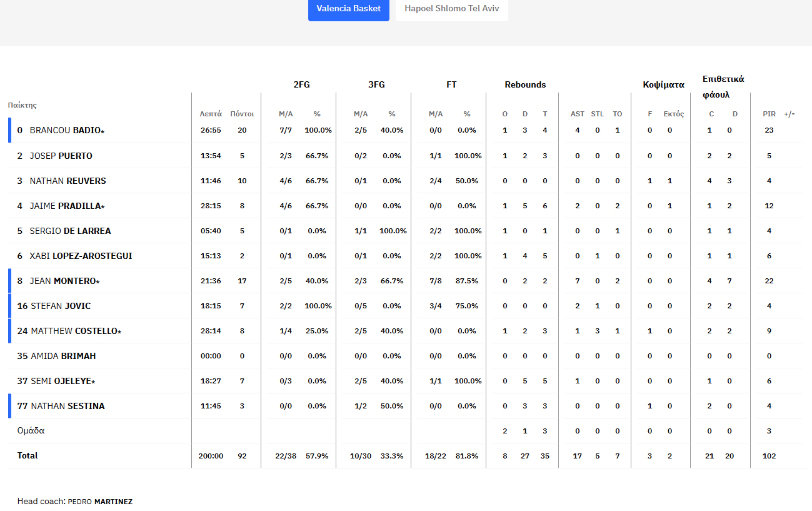Screen dimensions: 812x511
Task: Click total 3FG value 10/30
Action: [361, 456]
